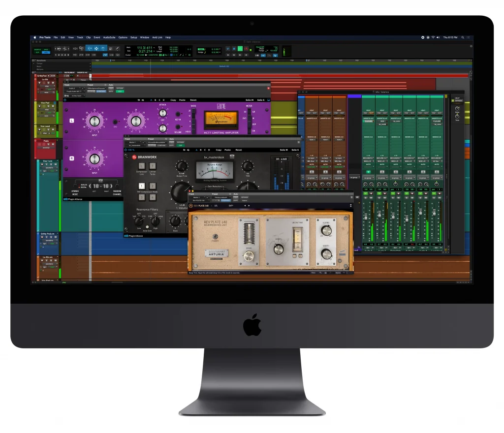Click the bx_masterdesk Volume knob
504x433 pixels.
point(181,192)
